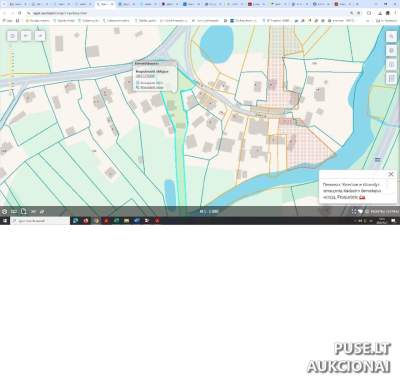The width and height of the screenshot is (400, 380).
Task: Click the fifth tool icon in bottom bar
Action: pos(42,211)
